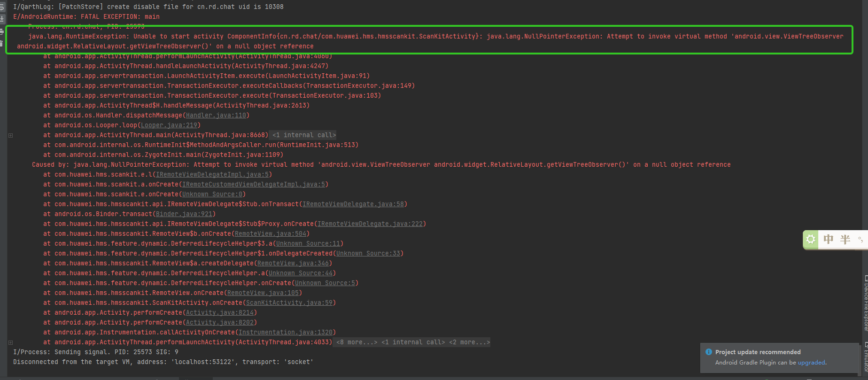Click the IME settings gear icon
Screen dimensions: 868x380
(x=811, y=240)
